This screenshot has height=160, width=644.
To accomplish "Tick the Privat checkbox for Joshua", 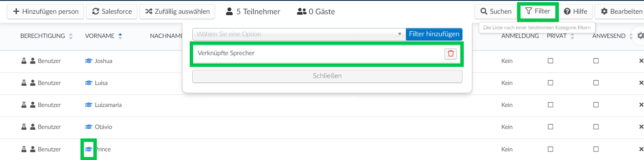I will tap(550, 61).
